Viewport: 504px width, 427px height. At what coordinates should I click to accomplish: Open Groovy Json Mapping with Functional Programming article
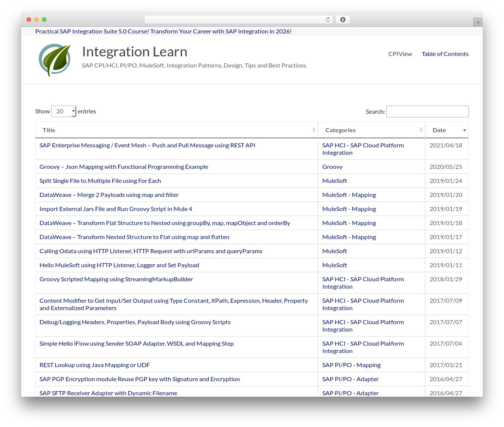tap(124, 167)
